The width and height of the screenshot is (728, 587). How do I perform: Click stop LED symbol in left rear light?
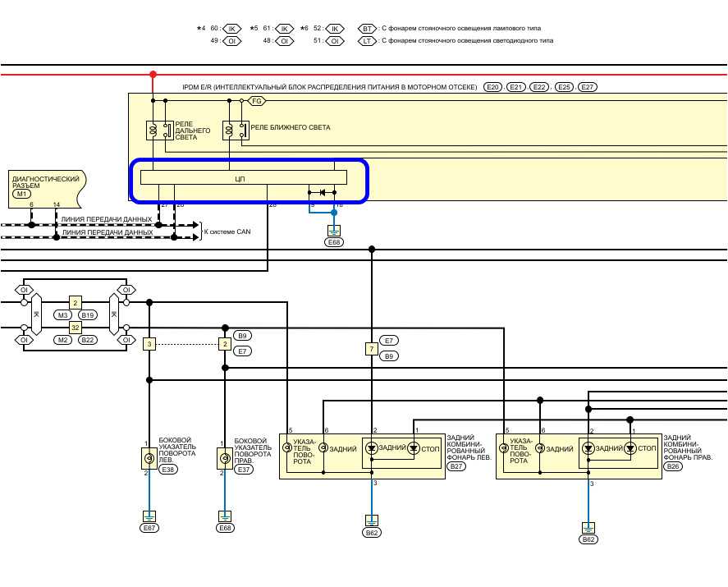coord(414,448)
